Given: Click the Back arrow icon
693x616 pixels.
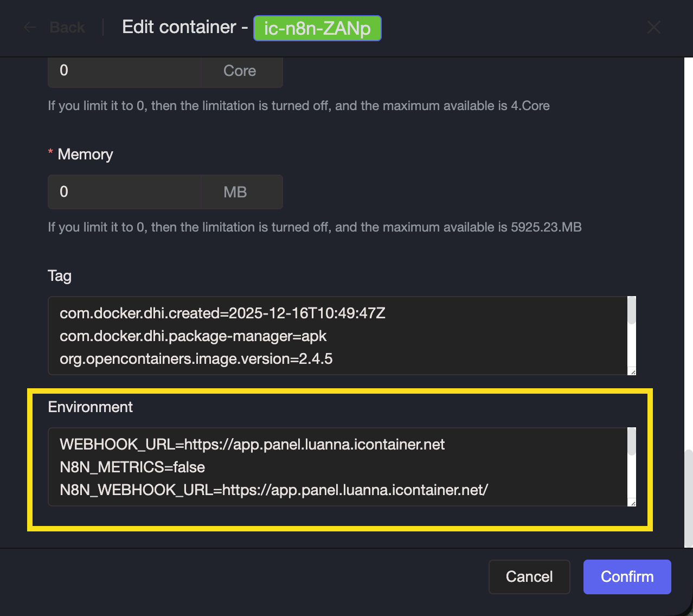Looking at the screenshot, I should 30,27.
